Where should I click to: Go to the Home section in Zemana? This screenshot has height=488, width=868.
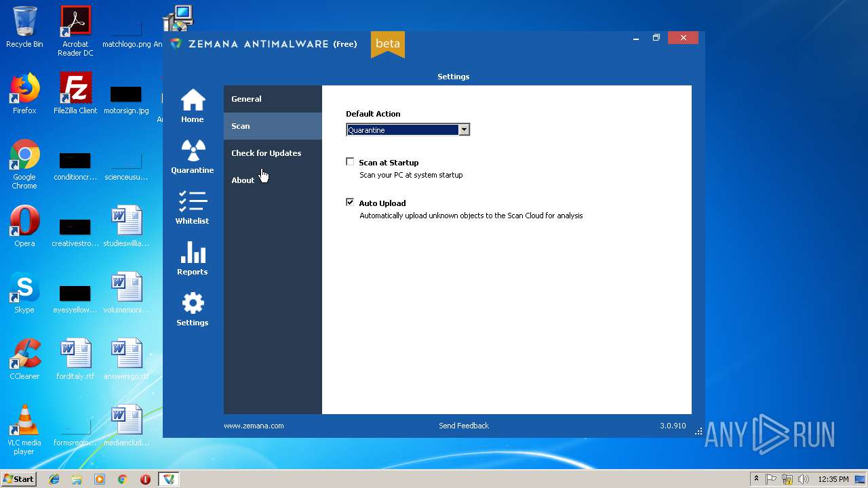click(x=193, y=106)
